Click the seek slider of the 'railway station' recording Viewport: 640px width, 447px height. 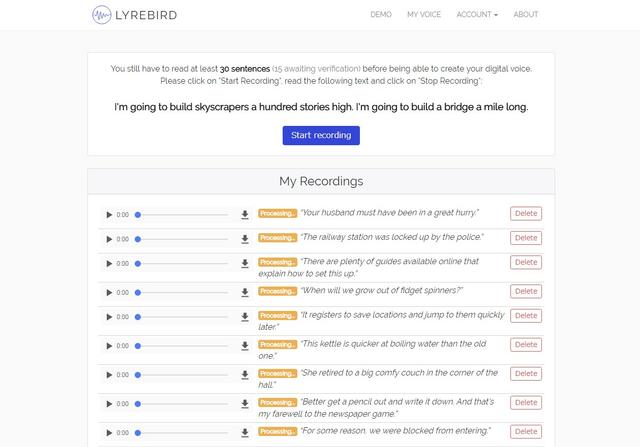coord(182,239)
